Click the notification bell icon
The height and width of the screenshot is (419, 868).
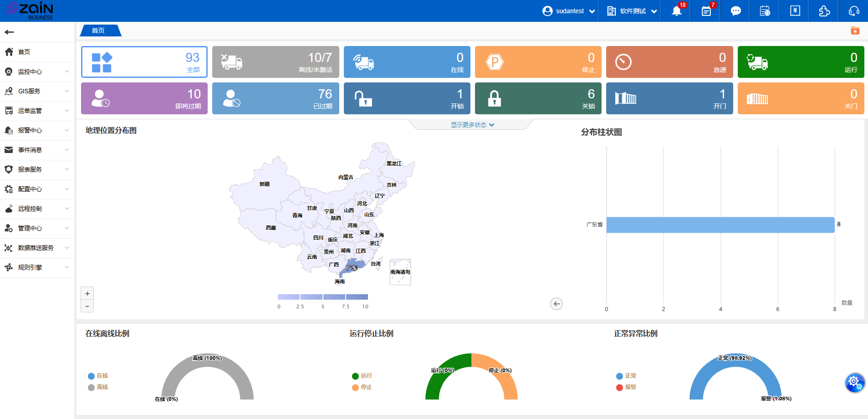pyautogui.click(x=676, y=11)
